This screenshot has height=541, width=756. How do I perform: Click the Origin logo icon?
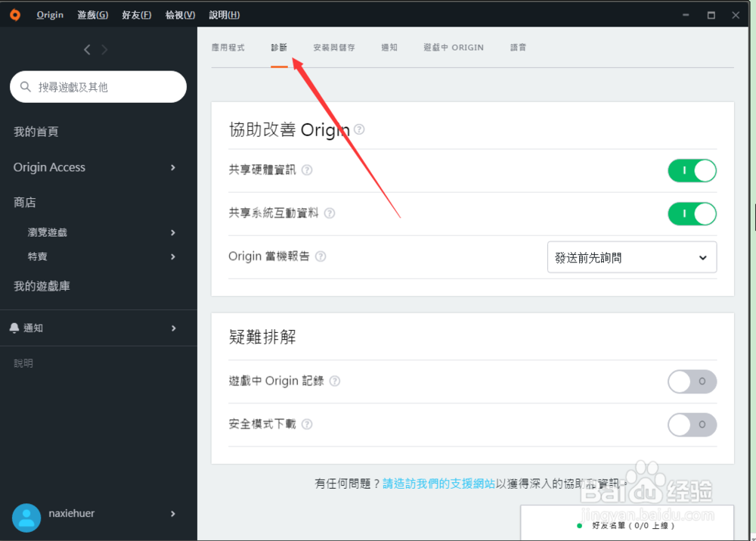click(x=15, y=15)
